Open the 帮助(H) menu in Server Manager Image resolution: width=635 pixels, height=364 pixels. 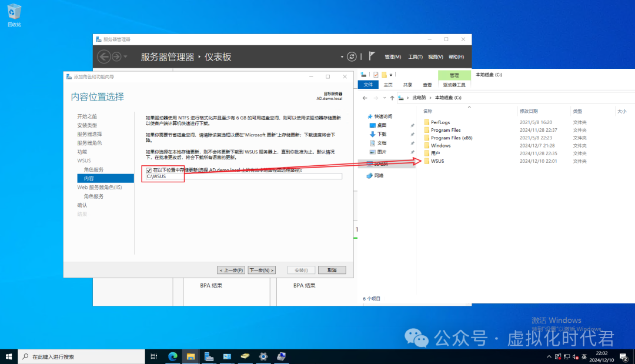point(456,57)
